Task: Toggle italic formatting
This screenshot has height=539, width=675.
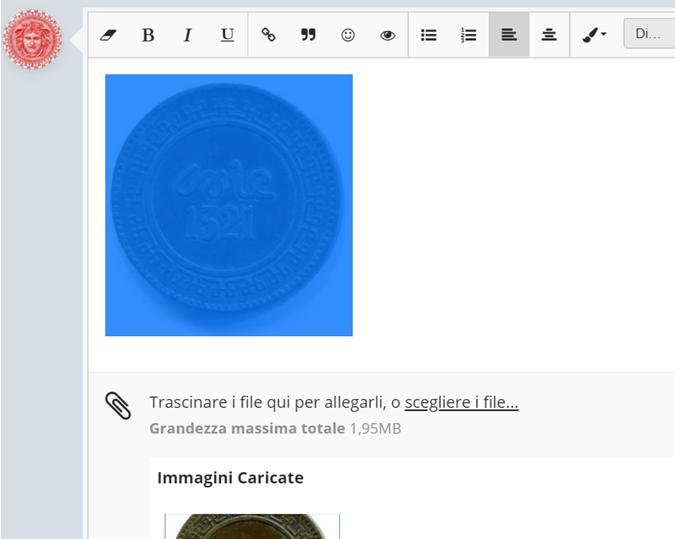Action: point(188,35)
